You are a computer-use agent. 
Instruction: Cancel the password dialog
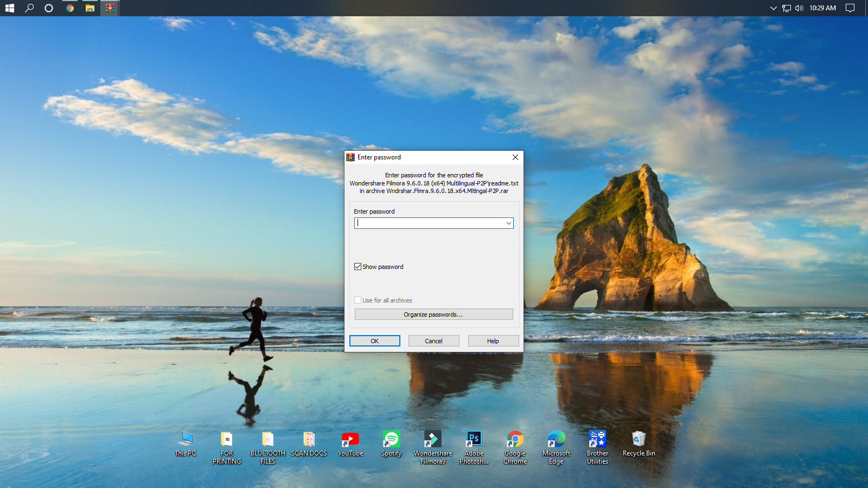pyautogui.click(x=433, y=341)
